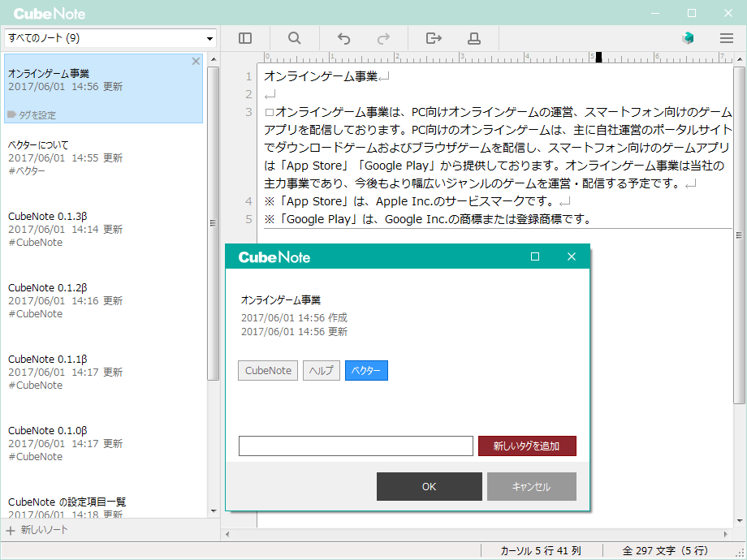Click the green cube logo icon
The image size is (747, 560).
tap(688, 38)
